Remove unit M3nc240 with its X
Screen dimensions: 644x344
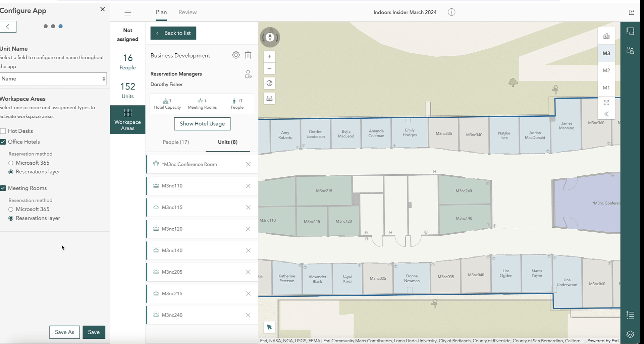tap(248, 315)
